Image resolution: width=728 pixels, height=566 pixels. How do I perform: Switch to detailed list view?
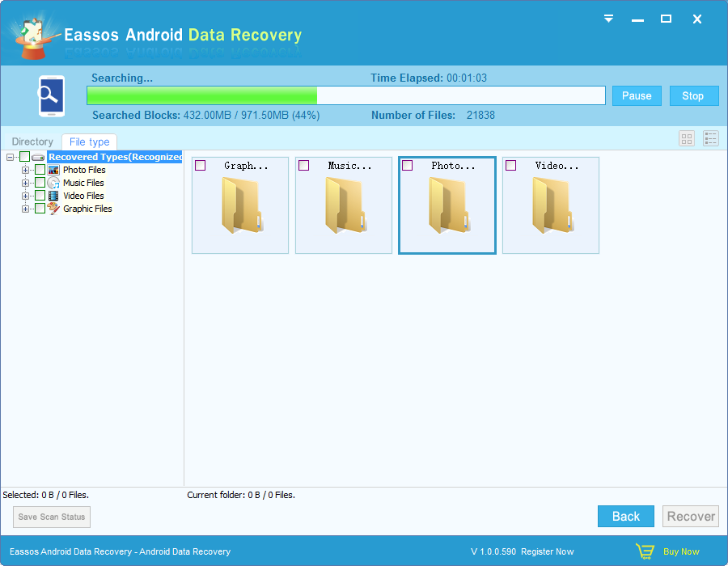pyautogui.click(x=711, y=138)
